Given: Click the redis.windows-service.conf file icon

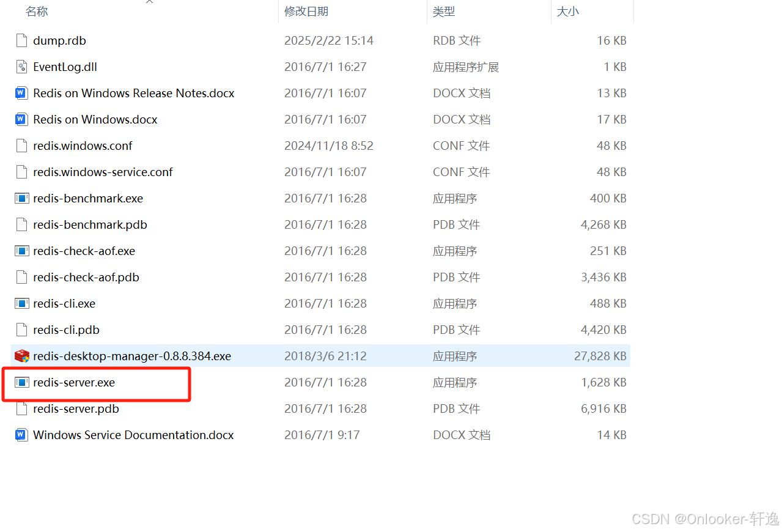Looking at the screenshot, I should click(21, 172).
